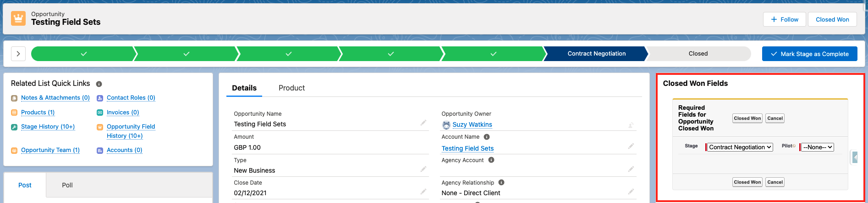The image size is (868, 203).
Task: Edit Type field with pencil icon
Action: [x=423, y=169]
